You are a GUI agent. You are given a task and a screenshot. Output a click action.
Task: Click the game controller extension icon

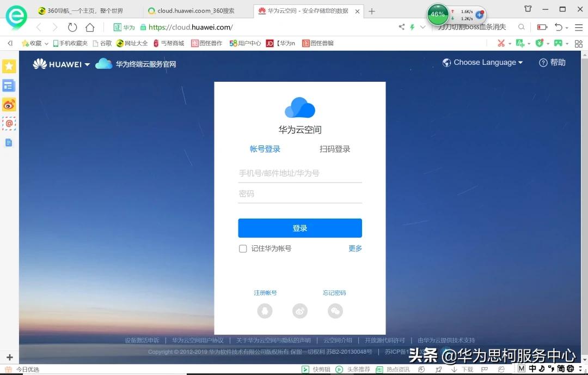(x=559, y=43)
